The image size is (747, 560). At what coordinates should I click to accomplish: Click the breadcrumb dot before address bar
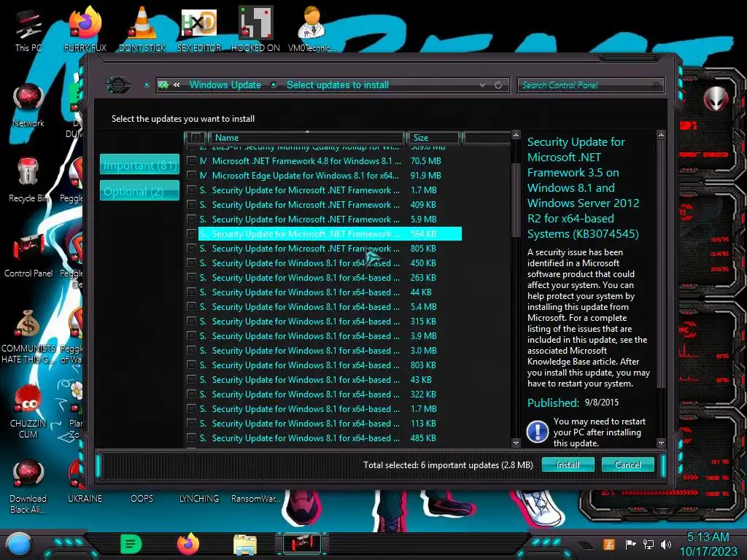coord(147,85)
